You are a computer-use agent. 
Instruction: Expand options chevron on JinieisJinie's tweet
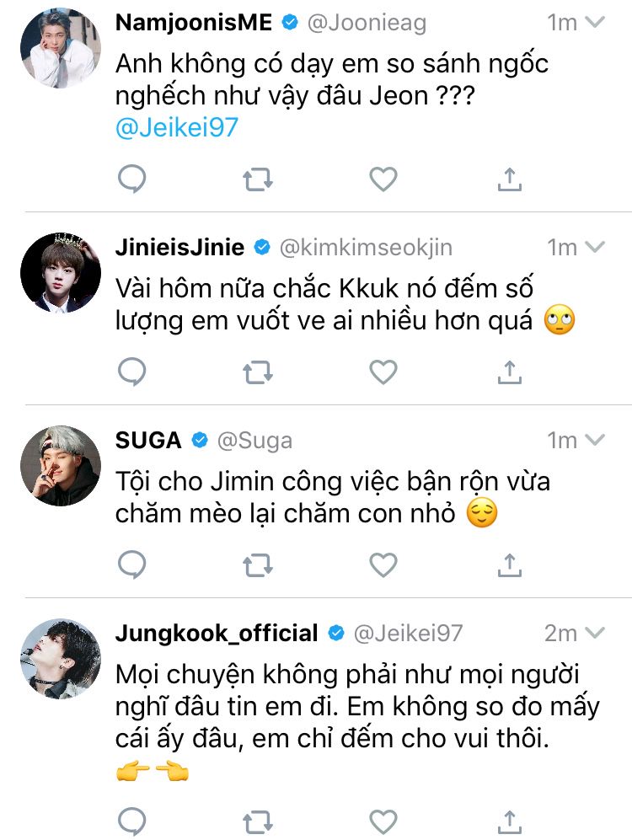[x=595, y=247]
